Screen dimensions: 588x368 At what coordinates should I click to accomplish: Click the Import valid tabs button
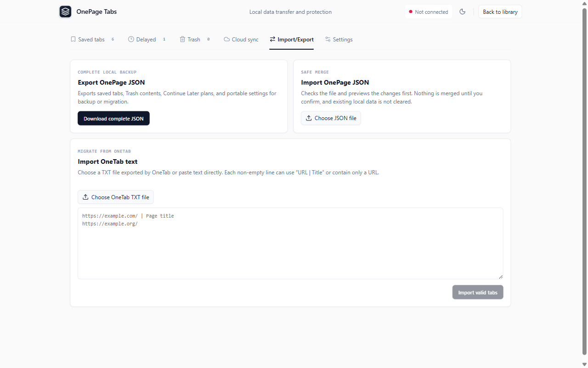point(478,292)
